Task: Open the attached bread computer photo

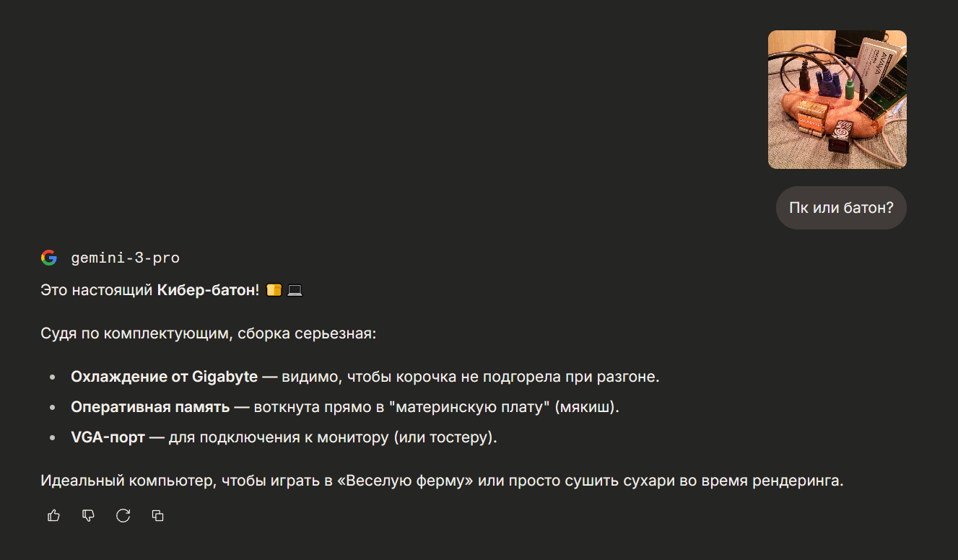Action: point(837,100)
